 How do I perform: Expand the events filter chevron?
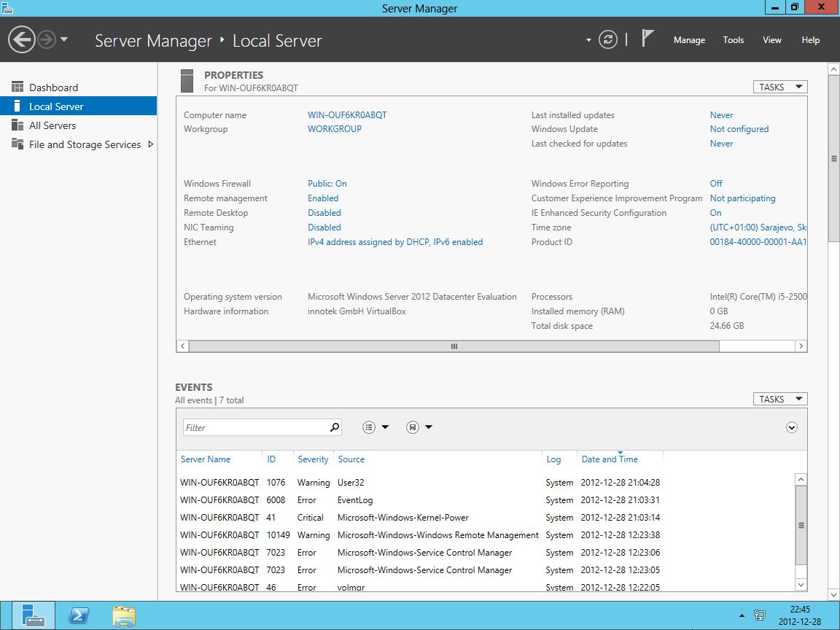(x=792, y=427)
